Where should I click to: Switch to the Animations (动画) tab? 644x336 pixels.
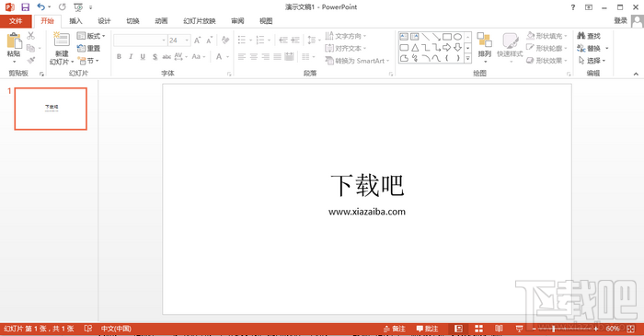point(161,21)
